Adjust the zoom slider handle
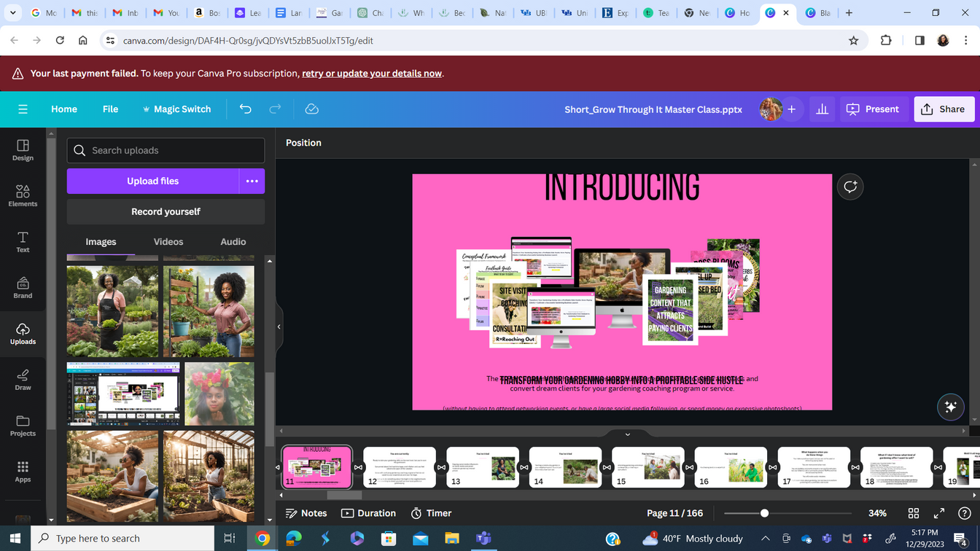This screenshot has width=980, height=551. (x=764, y=513)
